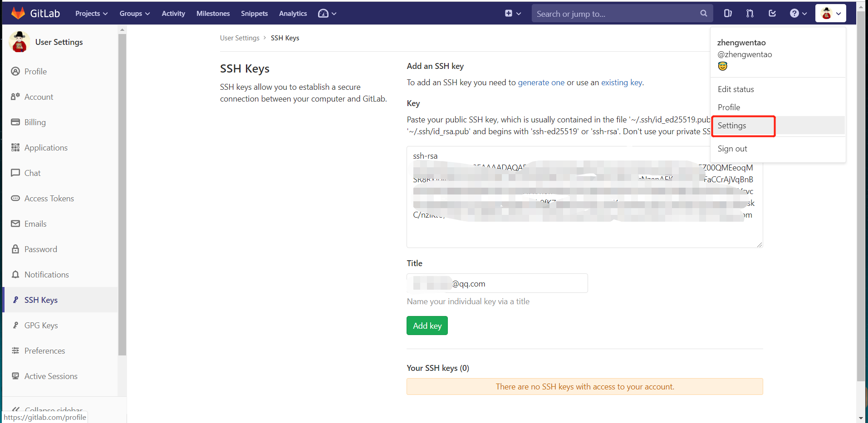Screen dimensions: 868x423
Task: Click the issues dashboard icon beside search
Action: pyautogui.click(x=728, y=13)
